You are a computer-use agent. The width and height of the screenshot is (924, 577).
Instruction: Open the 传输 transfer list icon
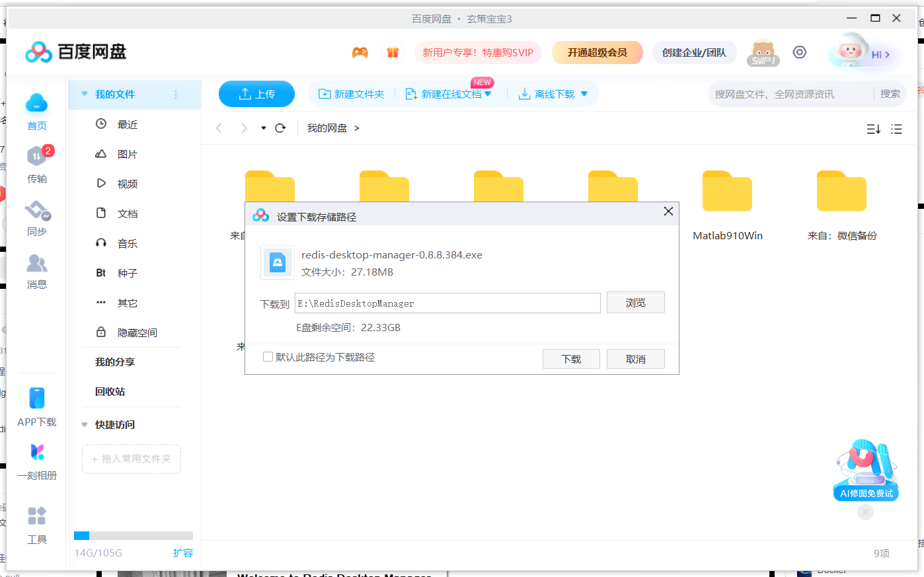[37, 165]
